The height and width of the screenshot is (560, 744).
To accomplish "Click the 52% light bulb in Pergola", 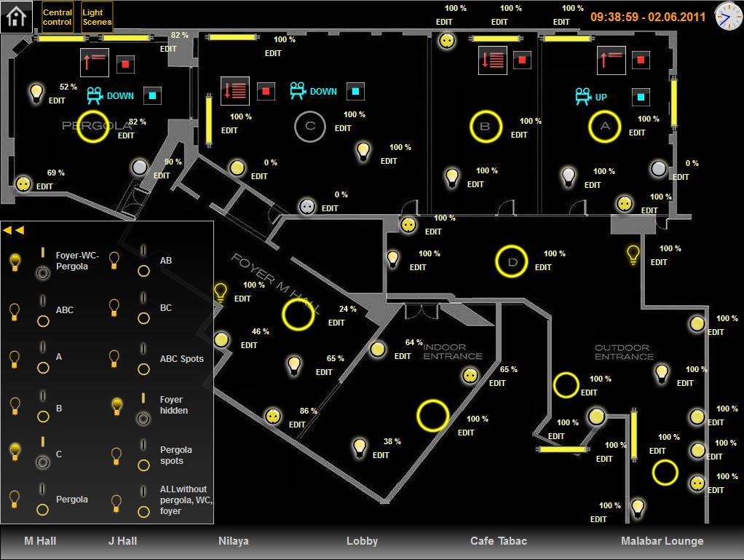I will pyautogui.click(x=36, y=92).
